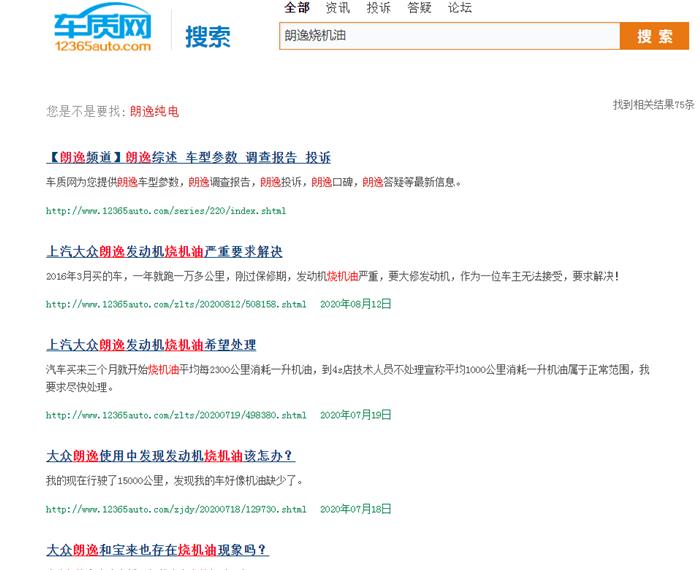
Task: Click the date 2020年07月18日
Action: tap(356, 509)
